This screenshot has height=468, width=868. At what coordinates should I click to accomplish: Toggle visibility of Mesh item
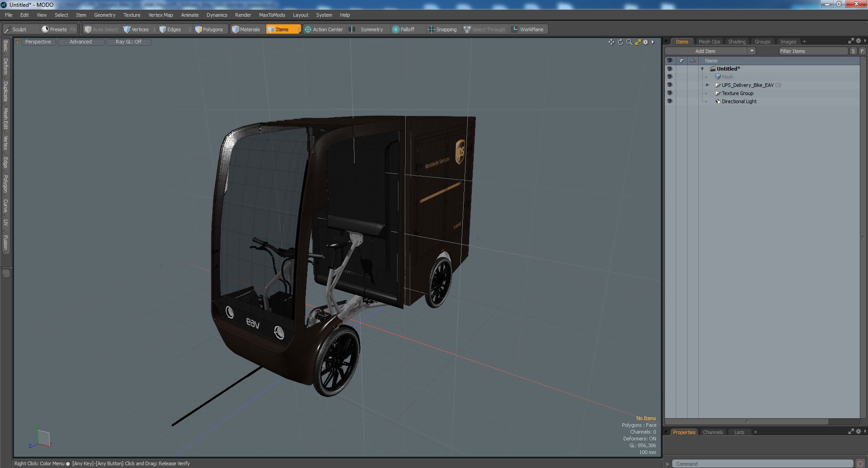669,77
